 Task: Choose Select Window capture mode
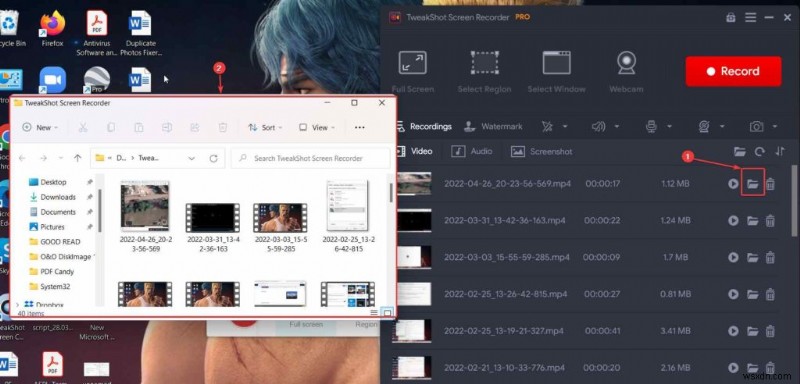click(x=556, y=71)
